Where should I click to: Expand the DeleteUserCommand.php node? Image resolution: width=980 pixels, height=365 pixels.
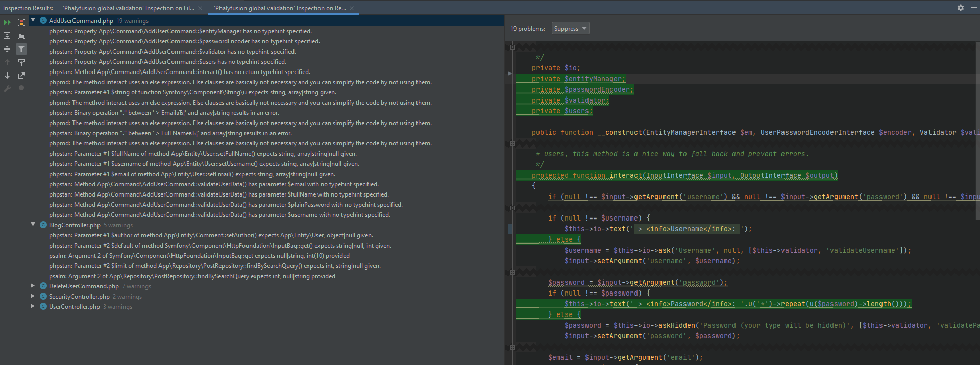(x=33, y=286)
